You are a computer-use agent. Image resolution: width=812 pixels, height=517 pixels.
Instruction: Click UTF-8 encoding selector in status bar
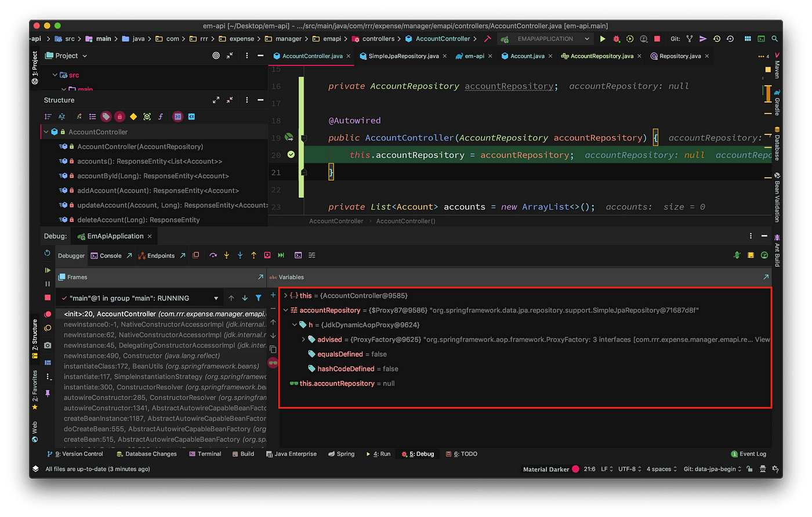pos(630,469)
